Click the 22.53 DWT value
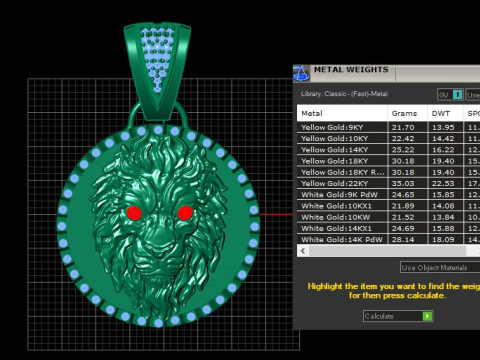 tap(443, 184)
